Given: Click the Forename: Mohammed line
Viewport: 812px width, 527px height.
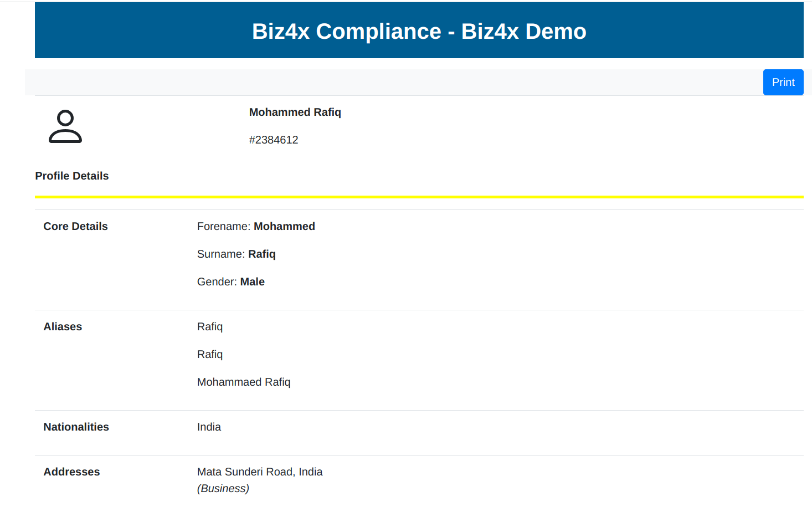Looking at the screenshot, I should [256, 226].
